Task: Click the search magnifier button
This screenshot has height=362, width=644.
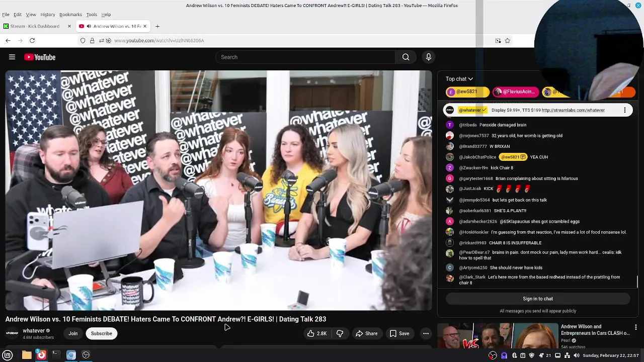Action: tap(406, 57)
